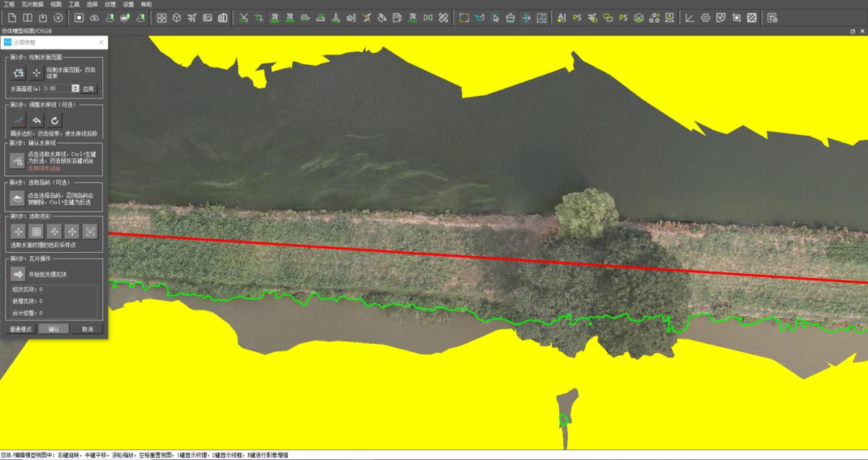Click the shoreline curve icon in step 2
The height and width of the screenshot is (460, 868).
(19, 120)
